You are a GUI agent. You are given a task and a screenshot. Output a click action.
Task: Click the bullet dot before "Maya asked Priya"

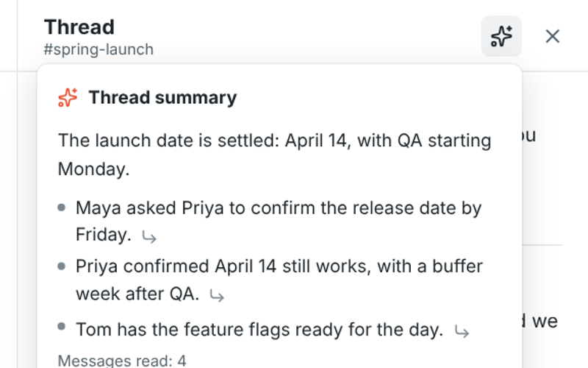(x=62, y=208)
